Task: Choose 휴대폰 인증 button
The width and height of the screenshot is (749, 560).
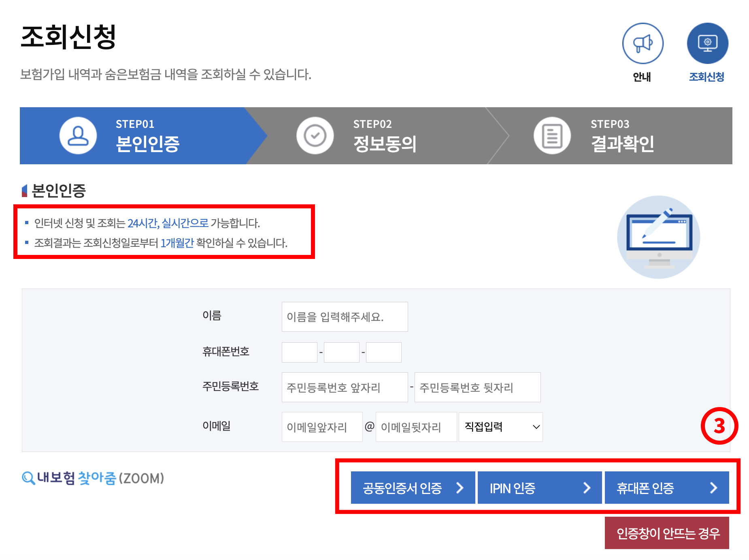Action: click(x=667, y=488)
